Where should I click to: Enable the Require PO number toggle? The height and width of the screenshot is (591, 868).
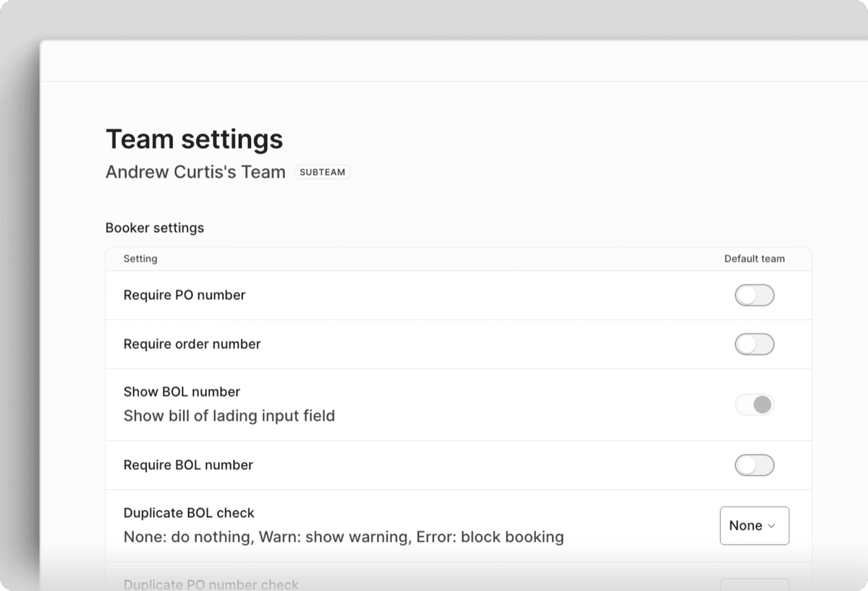[755, 295]
